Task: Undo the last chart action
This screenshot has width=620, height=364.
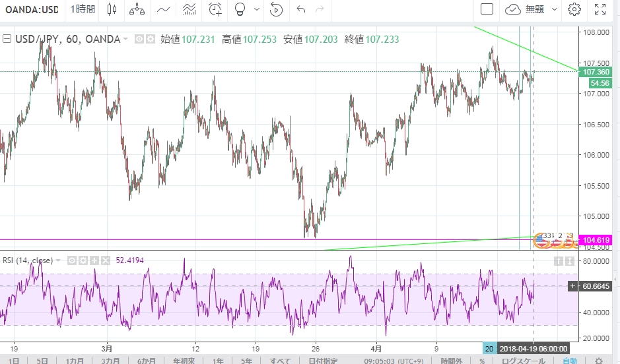Action: (x=301, y=9)
